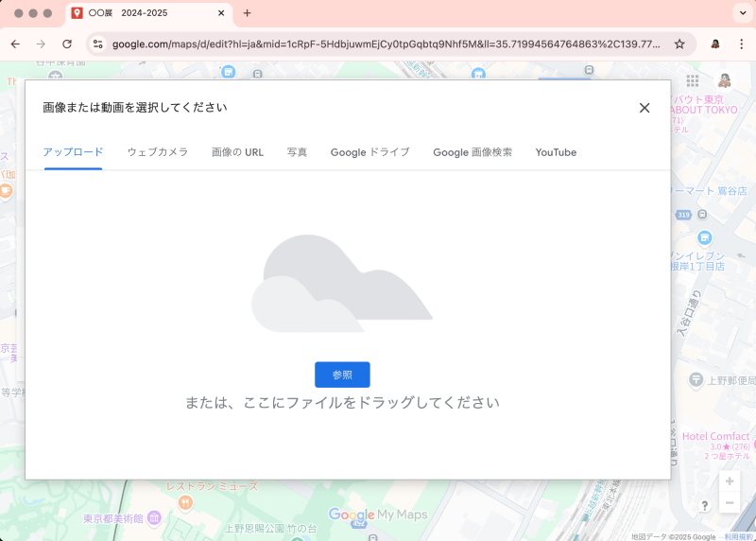Zoom out on the map

tap(730, 503)
